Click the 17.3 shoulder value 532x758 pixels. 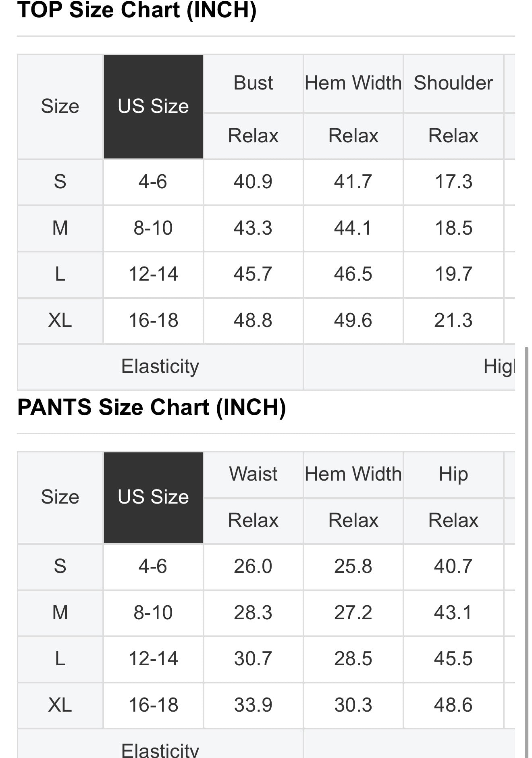click(453, 182)
